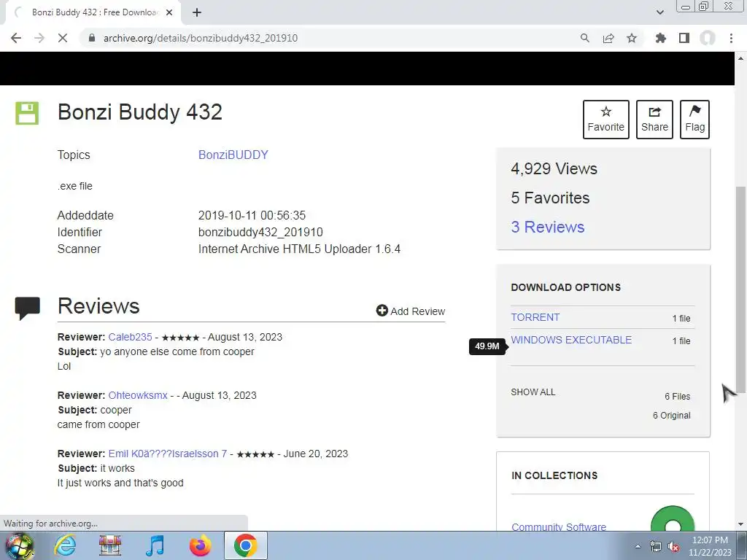Click Add Review
Image resolution: width=747 pixels, height=560 pixels.
pyautogui.click(x=410, y=311)
